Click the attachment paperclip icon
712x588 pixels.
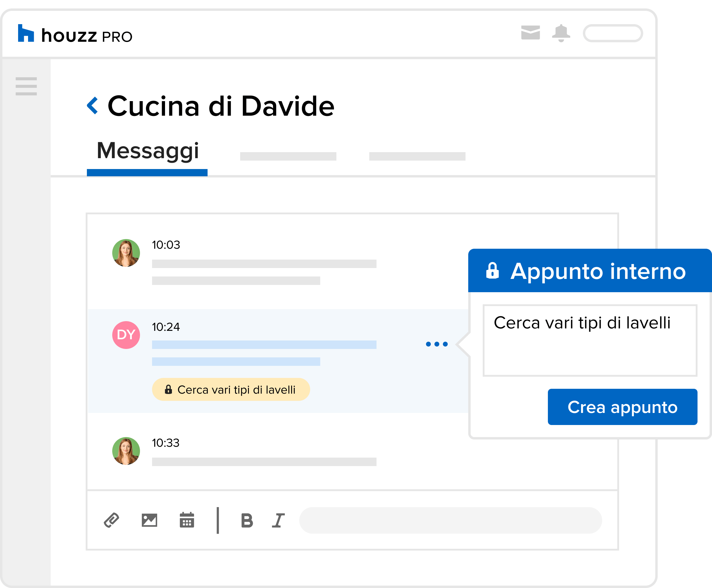coord(111,520)
